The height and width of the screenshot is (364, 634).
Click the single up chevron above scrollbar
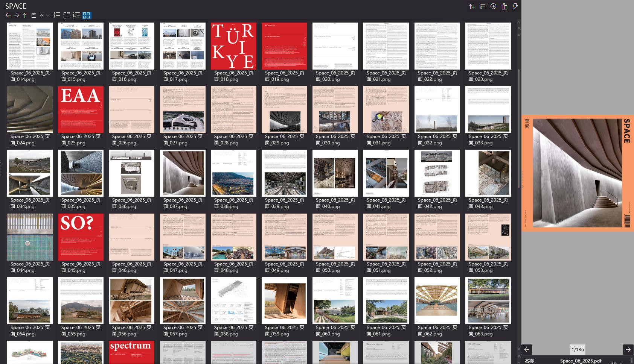[x=518, y=22]
